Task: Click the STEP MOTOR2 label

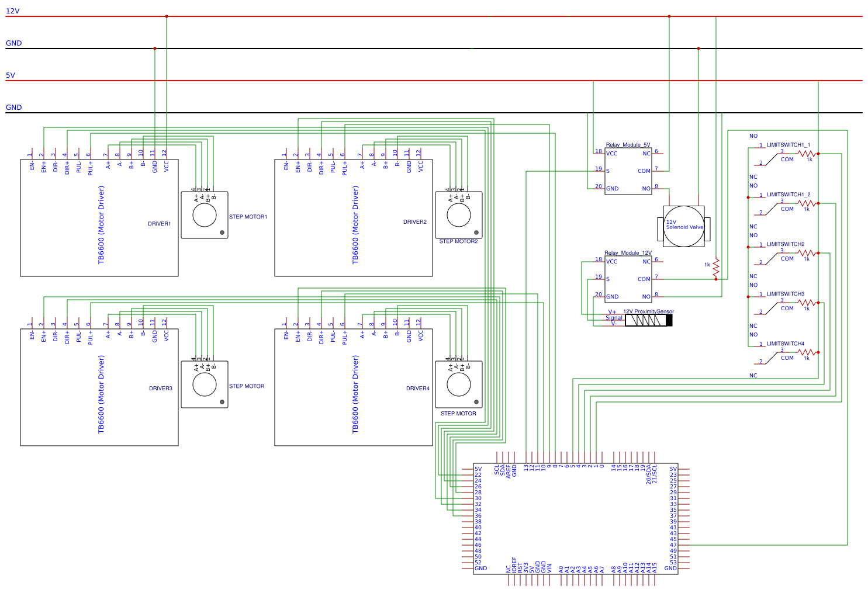Action: click(458, 241)
